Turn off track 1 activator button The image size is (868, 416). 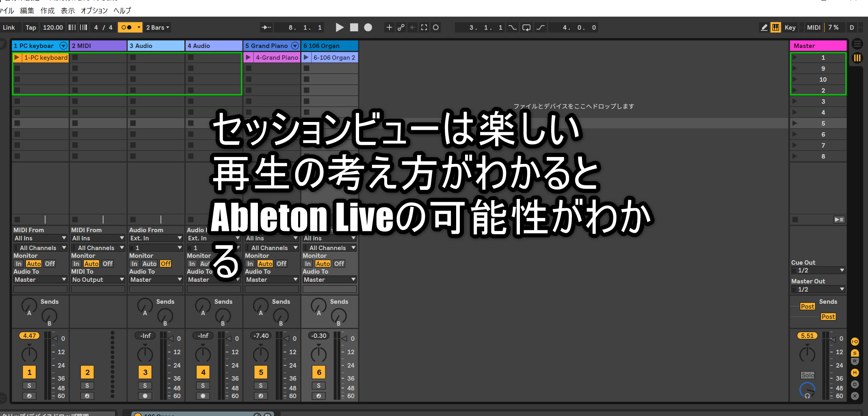coord(29,372)
